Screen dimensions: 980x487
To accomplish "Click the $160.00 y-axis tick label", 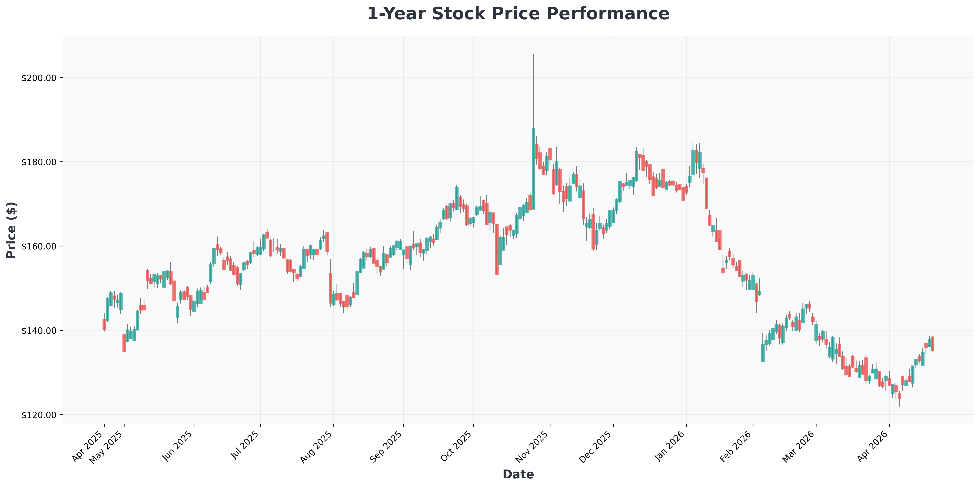I will [39, 246].
